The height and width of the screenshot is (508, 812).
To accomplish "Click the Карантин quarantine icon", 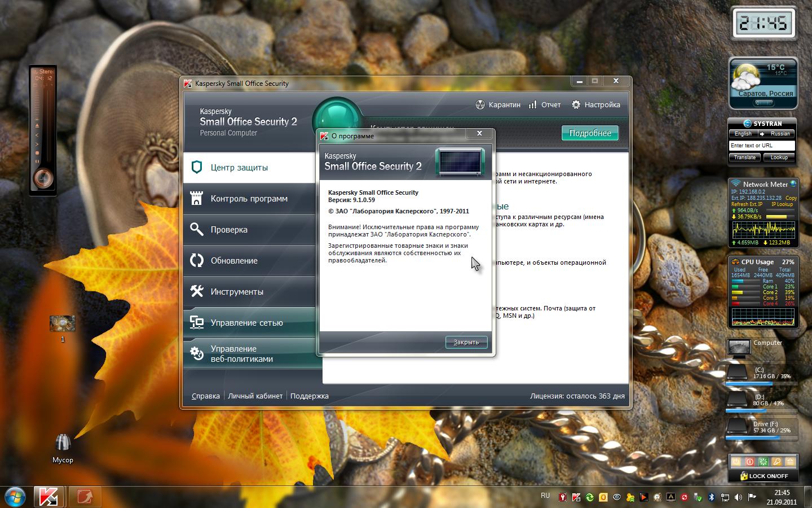I will click(480, 105).
